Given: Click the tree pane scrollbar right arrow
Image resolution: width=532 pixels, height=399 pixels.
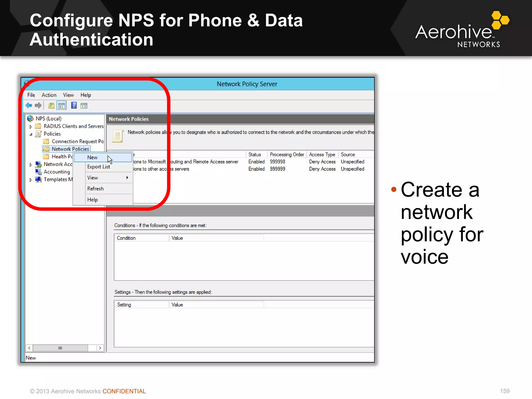Looking at the screenshot, I should 100,348.
